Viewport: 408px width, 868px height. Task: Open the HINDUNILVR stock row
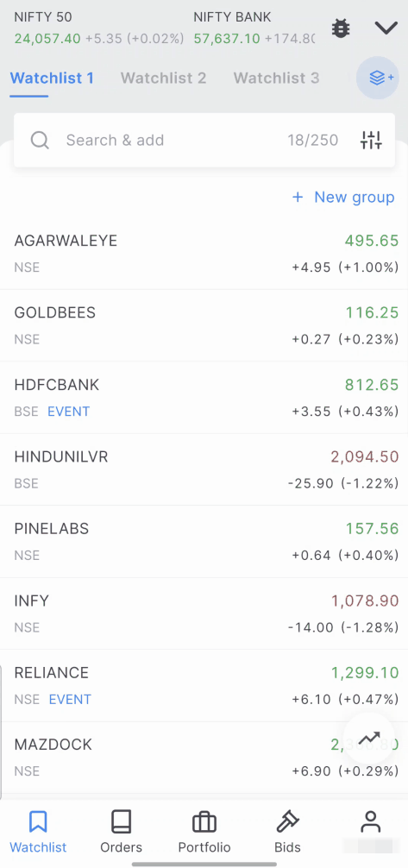coord(204,469)
